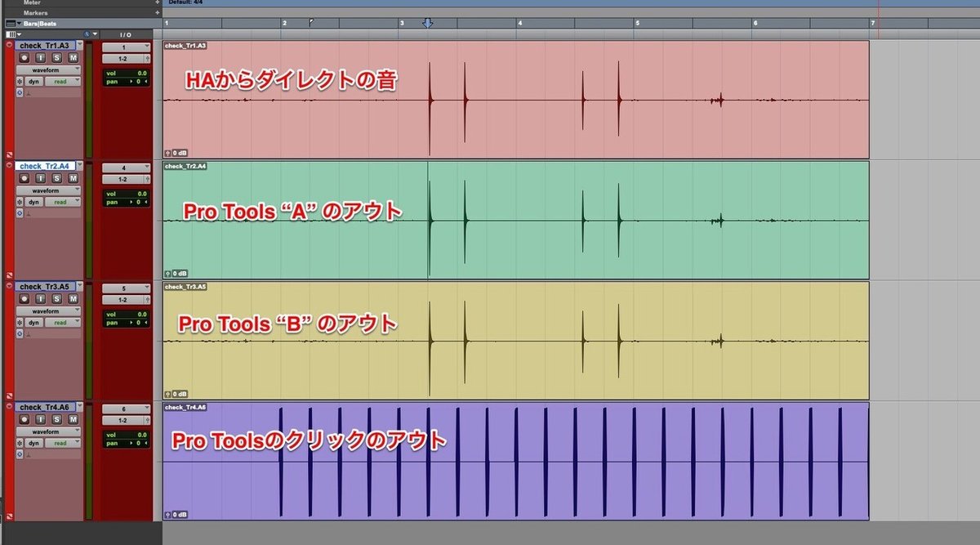
Task: Select the check_Tr4.A6 click audio clip
Action: coord(516,462)
